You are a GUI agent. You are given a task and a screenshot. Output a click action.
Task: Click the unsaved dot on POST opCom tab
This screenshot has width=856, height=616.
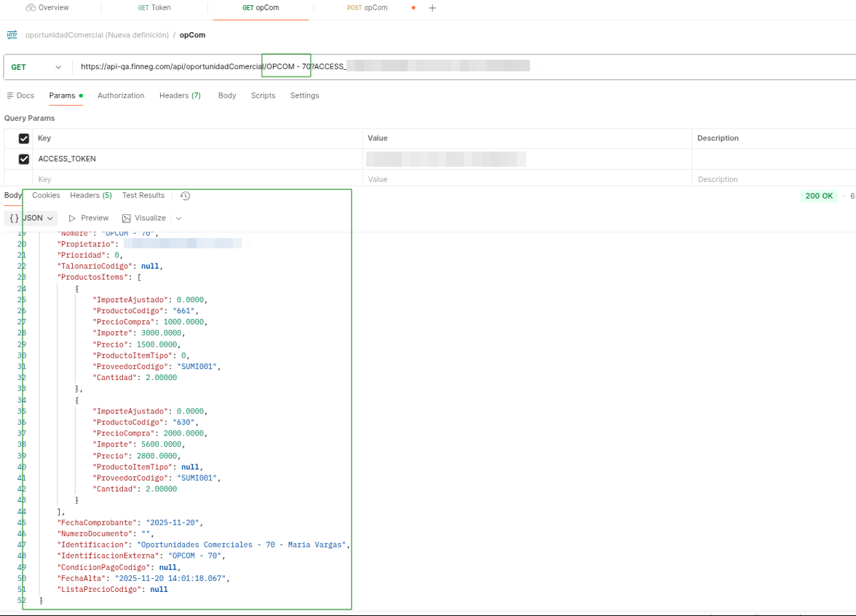tap(413, 8)
